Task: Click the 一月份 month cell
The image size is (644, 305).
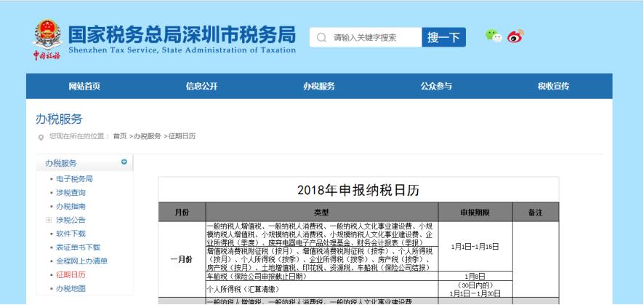Action: pos(182,260)
